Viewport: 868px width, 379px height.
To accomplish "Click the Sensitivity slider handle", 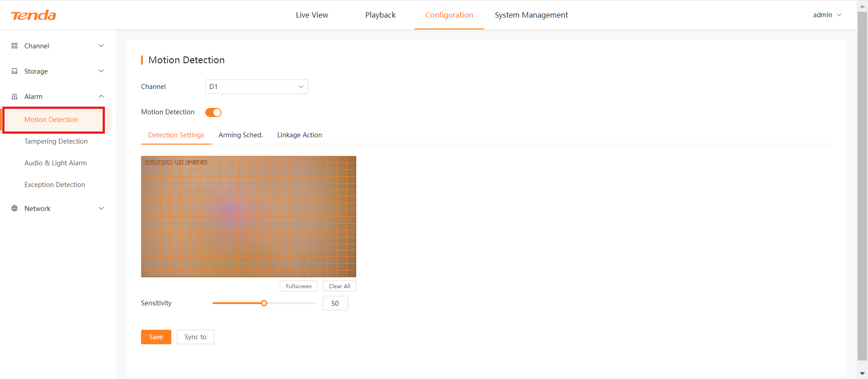I will point(264,303).
